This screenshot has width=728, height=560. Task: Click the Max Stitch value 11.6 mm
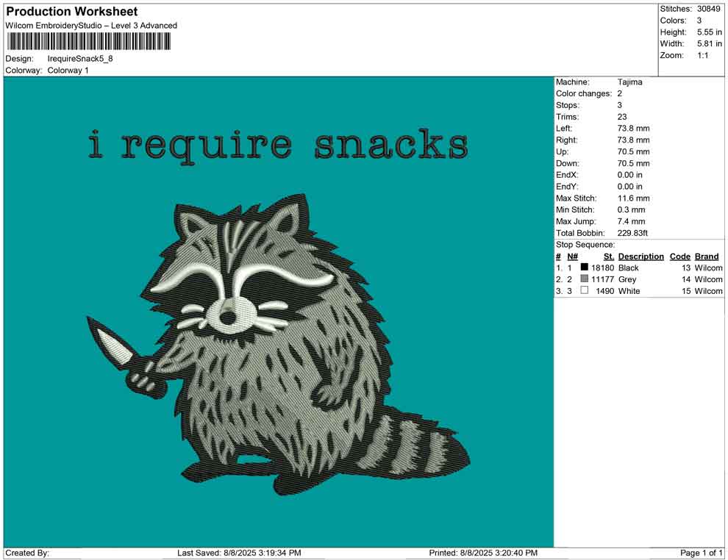(x=633, y=198)
